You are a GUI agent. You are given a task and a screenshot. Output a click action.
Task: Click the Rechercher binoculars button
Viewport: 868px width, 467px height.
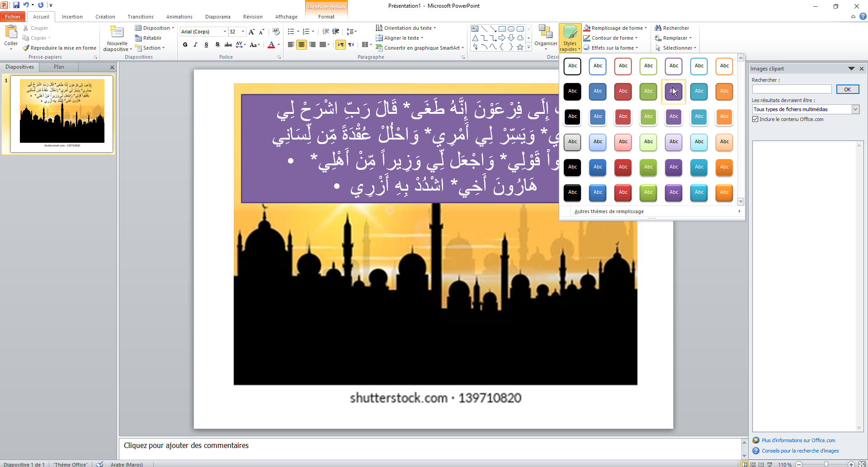[672, 28]
